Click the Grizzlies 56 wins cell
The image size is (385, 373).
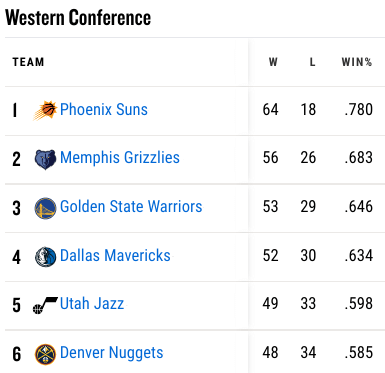pyautogui.click(x=270, y=157)
